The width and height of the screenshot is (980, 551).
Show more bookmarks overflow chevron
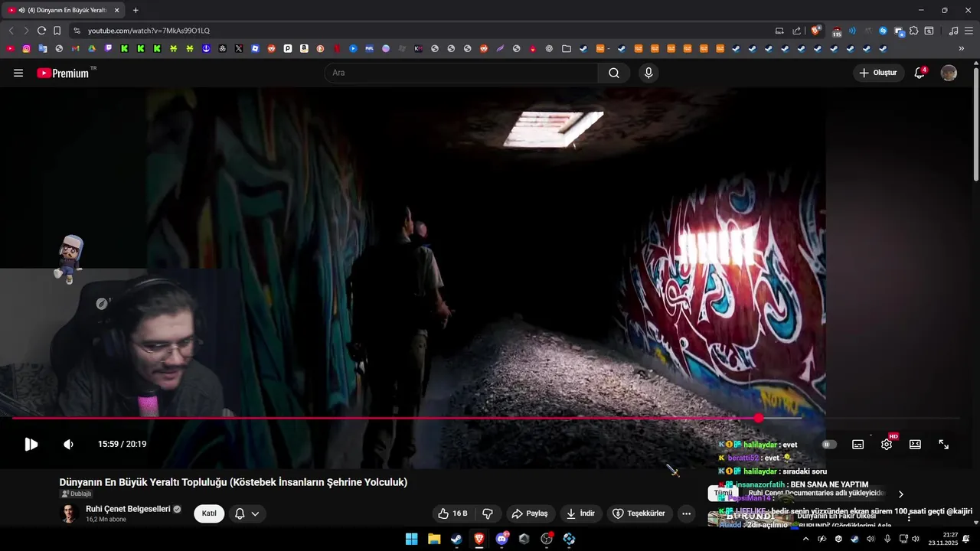click(x=962, y=48)
